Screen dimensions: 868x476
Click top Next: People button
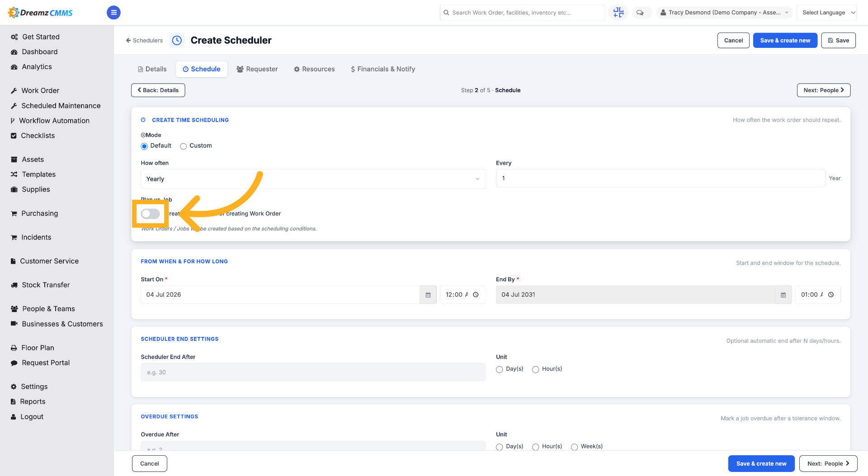click(824, 90)
